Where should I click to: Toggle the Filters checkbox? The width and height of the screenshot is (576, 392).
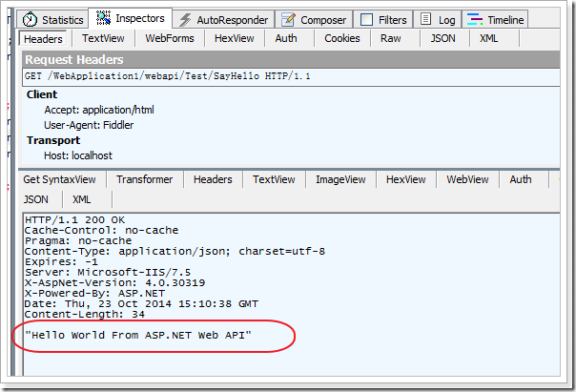tap(366, 19)
